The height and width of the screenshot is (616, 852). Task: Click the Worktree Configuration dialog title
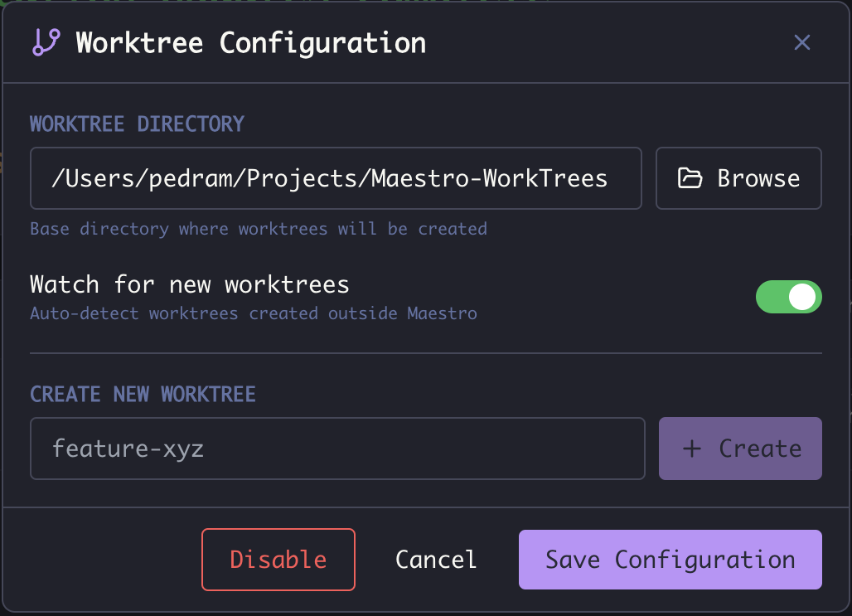249,42
